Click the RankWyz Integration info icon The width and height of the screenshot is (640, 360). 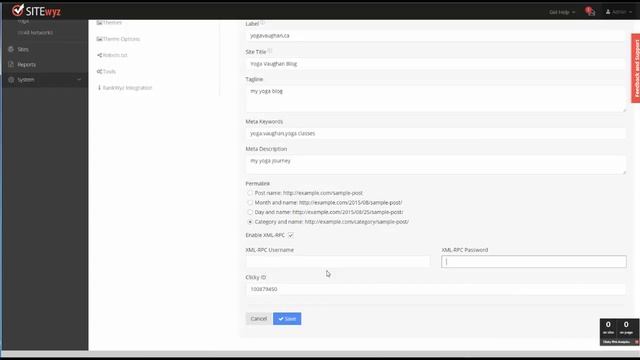click(99, 88)
